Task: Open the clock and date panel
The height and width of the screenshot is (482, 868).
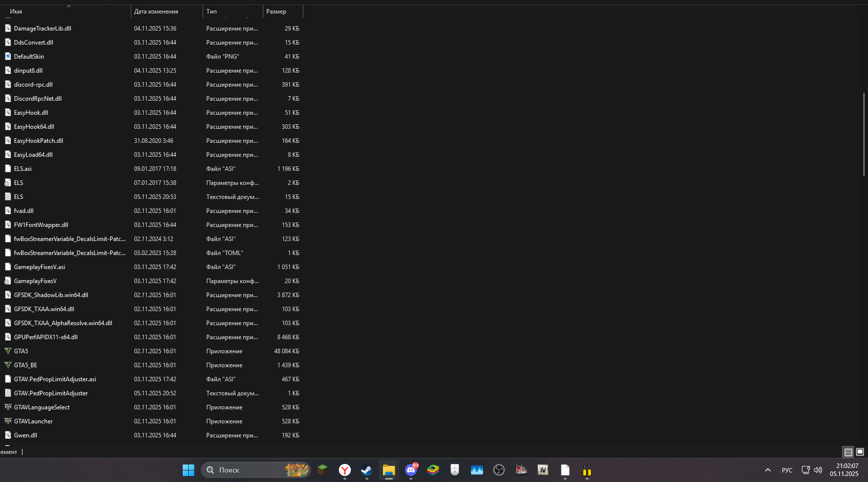Action: pos(844,470)
